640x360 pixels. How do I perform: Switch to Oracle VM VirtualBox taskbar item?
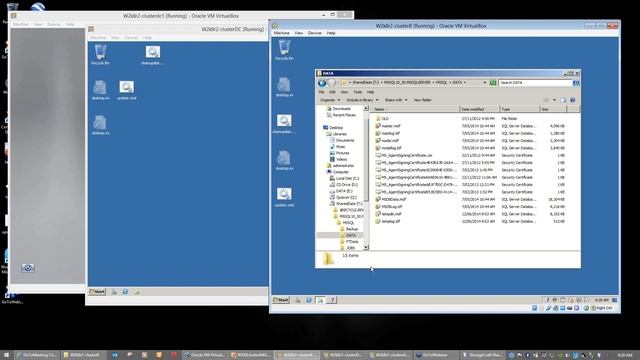[x=205, y=355]
